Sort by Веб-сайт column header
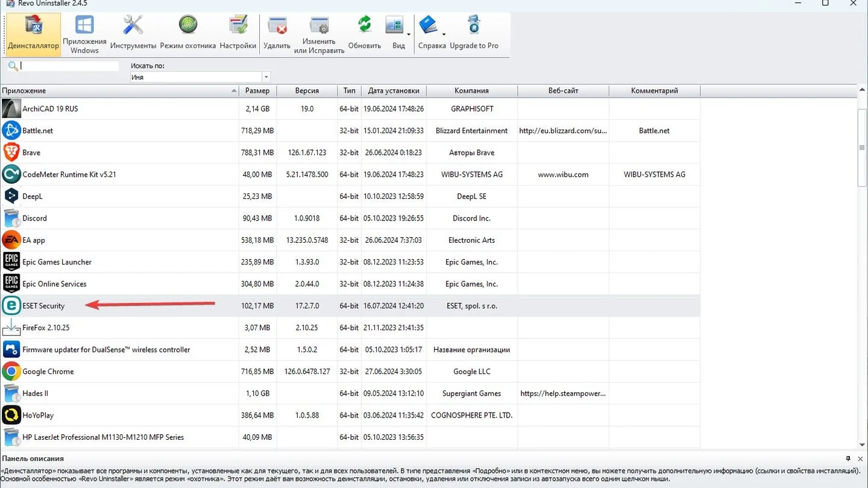Screen dimensions: 868x488 pyautogui.click(x=563, y=90)
